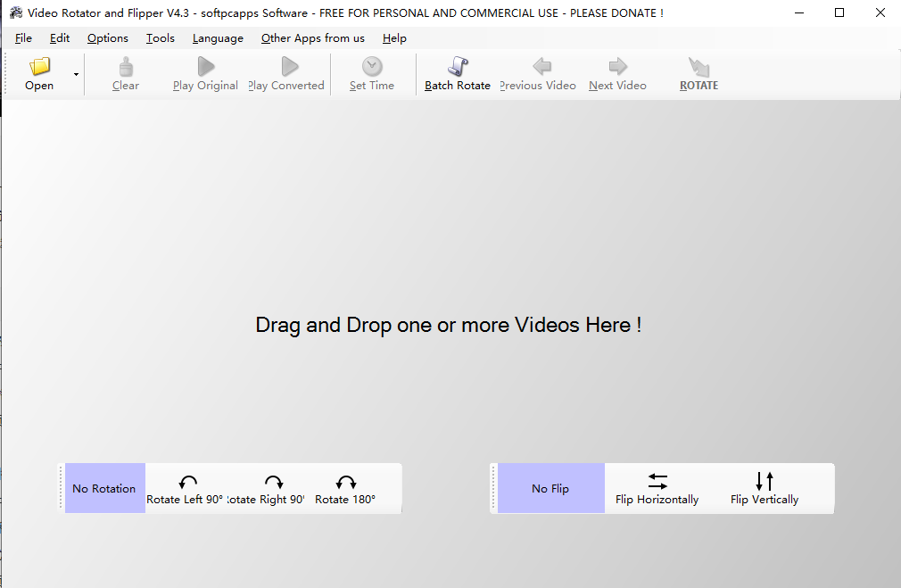Select the No Rotation option

[x=104, y=488]
